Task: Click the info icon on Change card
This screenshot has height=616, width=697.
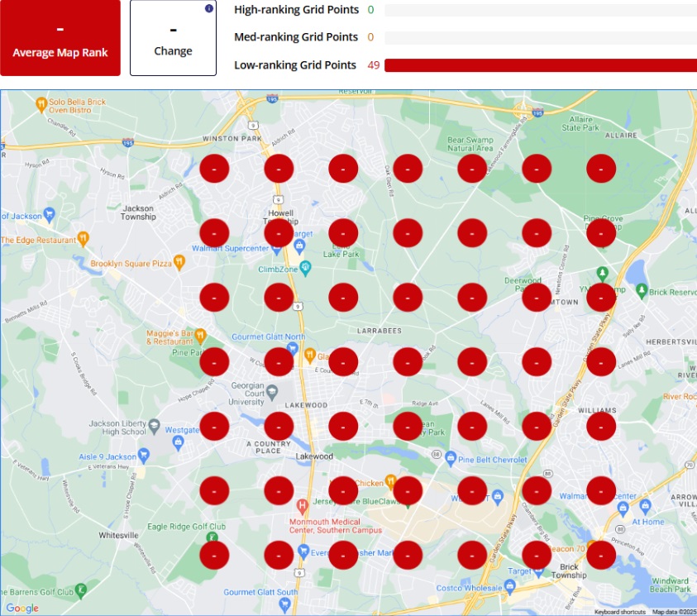Action: [209, 8]
